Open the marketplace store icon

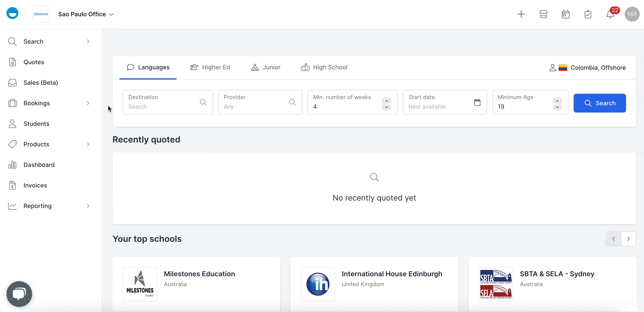click(x=543, y=14)
